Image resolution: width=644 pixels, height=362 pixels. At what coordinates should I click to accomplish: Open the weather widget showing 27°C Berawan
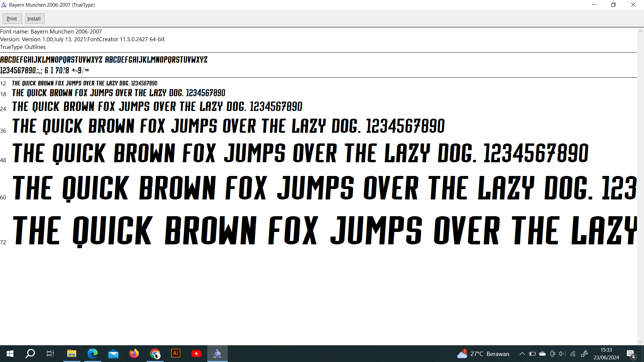[483, 354]
